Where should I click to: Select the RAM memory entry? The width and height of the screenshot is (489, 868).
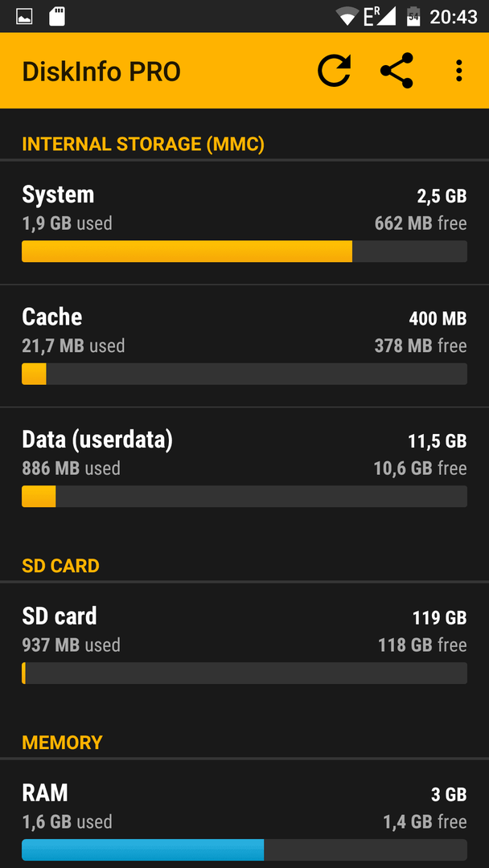click(x=244, y=813)
